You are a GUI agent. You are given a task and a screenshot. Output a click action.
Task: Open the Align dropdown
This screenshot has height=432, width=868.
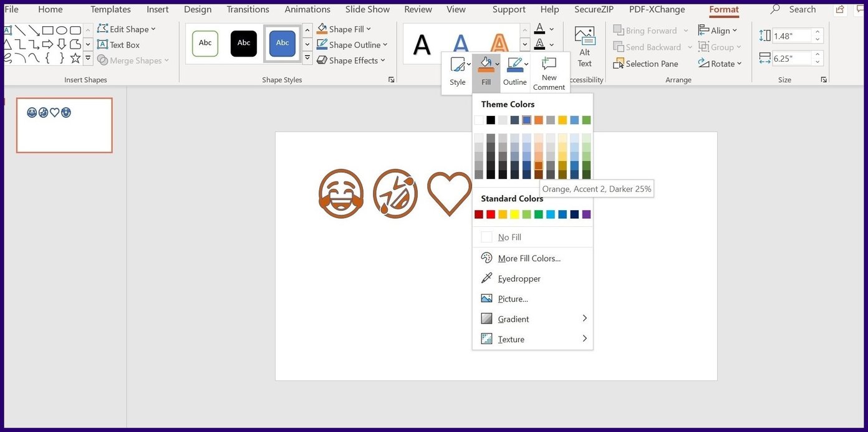(718, 31)
